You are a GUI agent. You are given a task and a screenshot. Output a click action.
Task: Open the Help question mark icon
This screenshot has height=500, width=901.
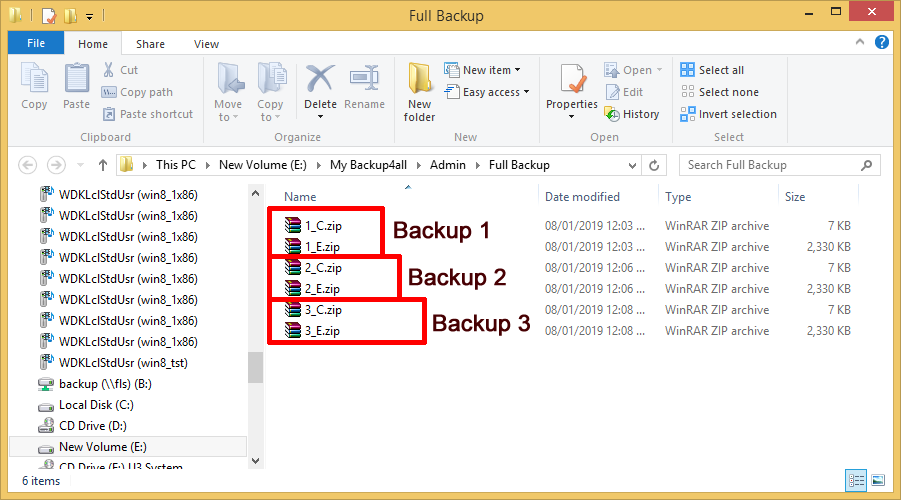click(x=881, y=42)
